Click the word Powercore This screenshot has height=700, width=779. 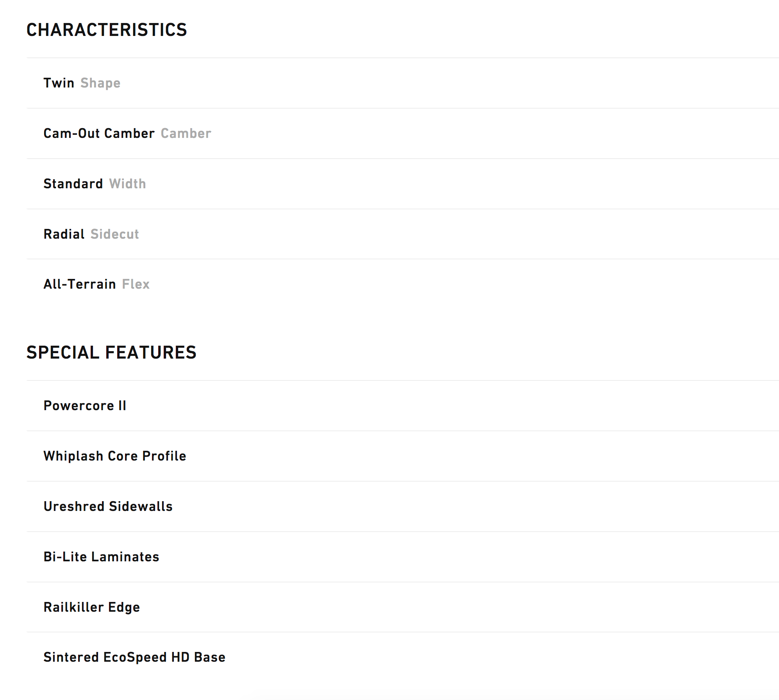point(79,406)
